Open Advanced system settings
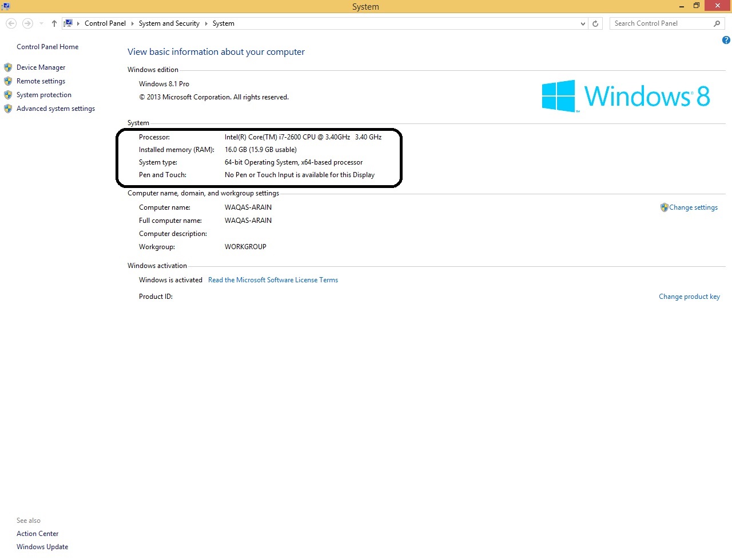 (x=56, y=109)
